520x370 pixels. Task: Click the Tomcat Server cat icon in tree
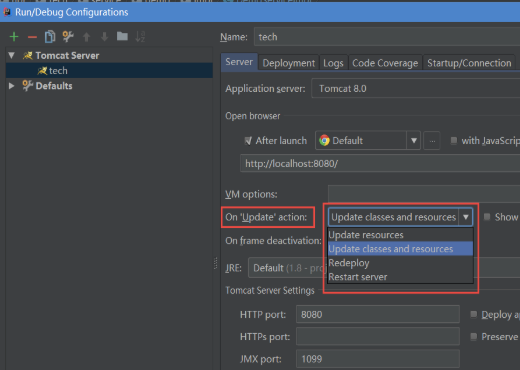[28, 55]
